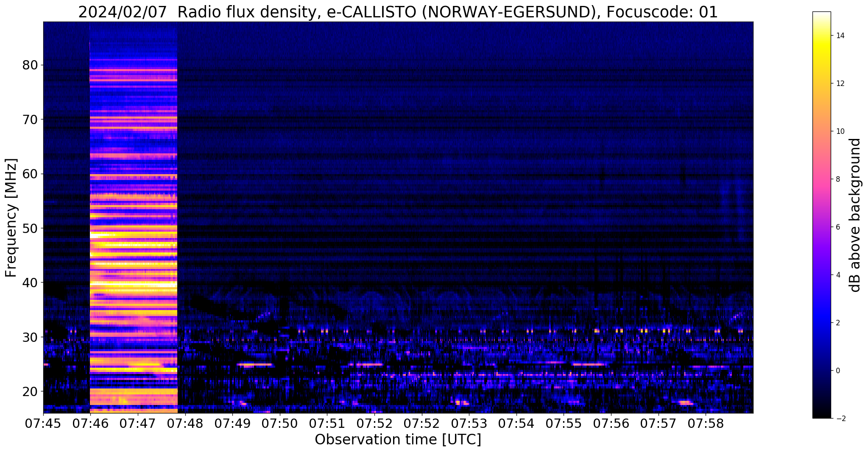Click the 80 MHz frequency tick label
Viewport: 868px width, 452px height.
point(30,65)
